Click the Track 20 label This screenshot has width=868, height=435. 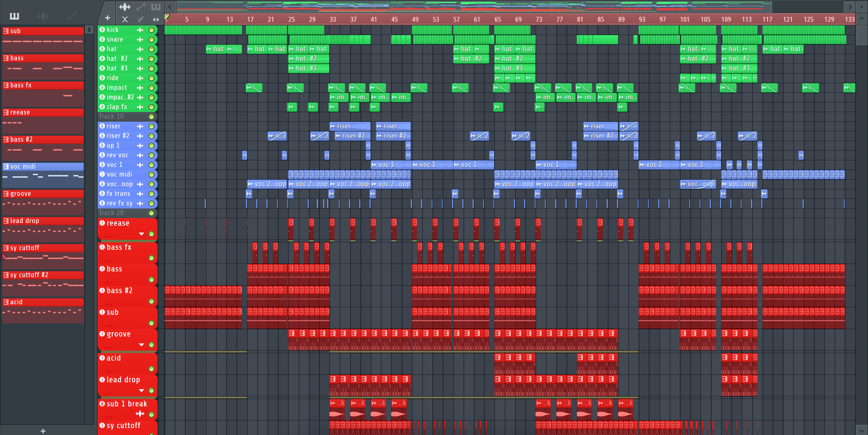[x=111, y=213]
